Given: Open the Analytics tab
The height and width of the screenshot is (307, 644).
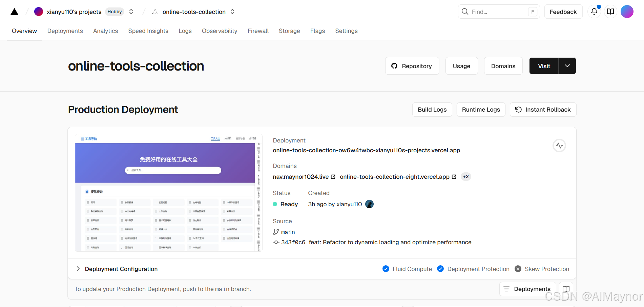Looking at the screenshot, I should click(x=106, y=31).
